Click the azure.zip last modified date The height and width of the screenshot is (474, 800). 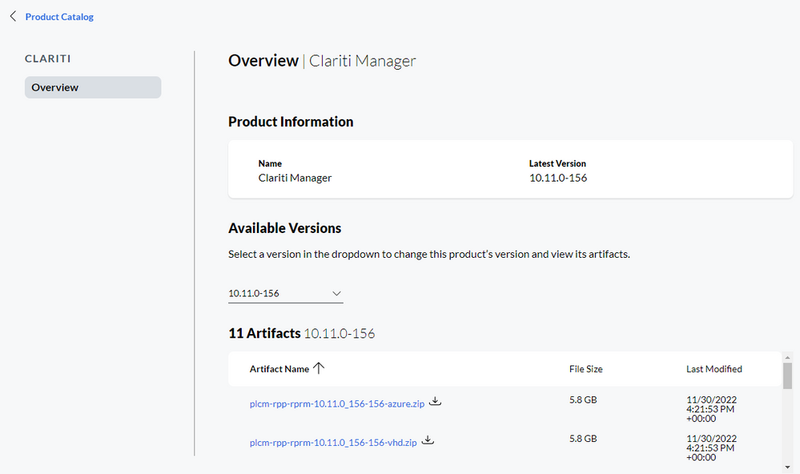pyautogui.click(x=711, y=409)
